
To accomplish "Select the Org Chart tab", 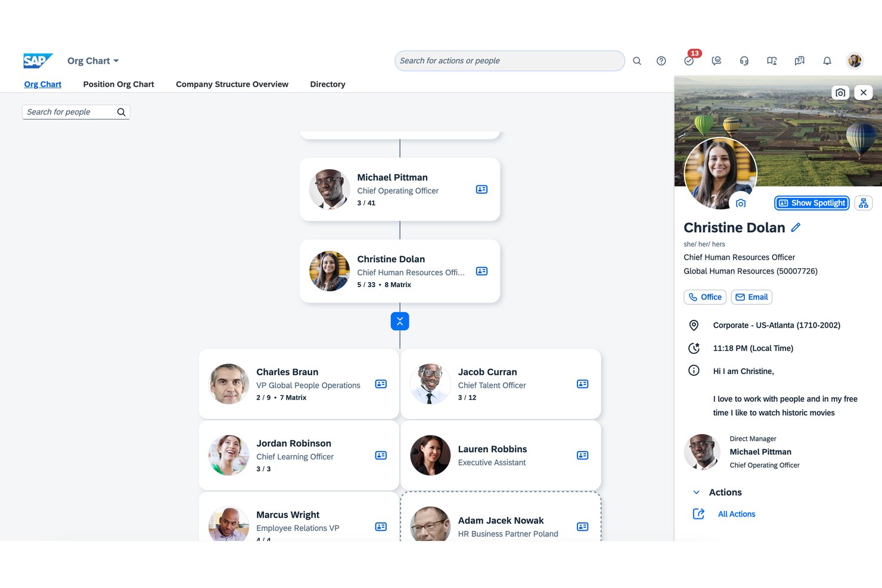I will 43,84.
